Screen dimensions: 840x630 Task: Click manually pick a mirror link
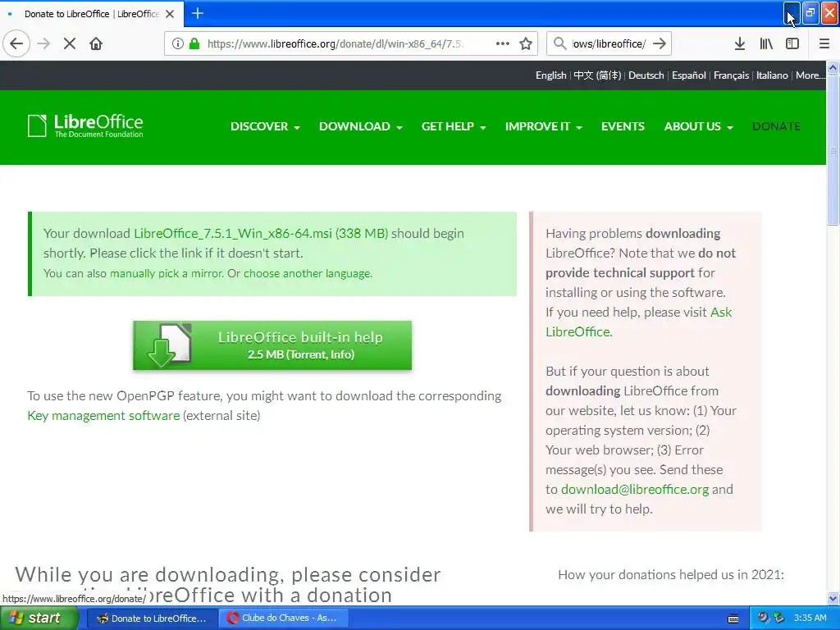(x=166, y=274)
